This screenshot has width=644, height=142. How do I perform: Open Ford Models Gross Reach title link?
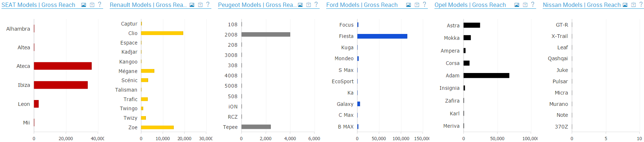point(362,5)
